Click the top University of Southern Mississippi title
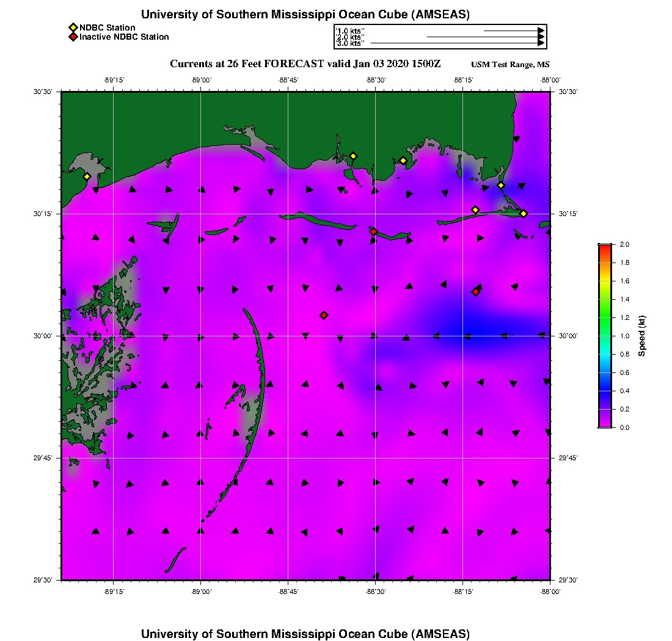Screen dimensions: 672x641 pyautogui.click(x=305, y=14)
